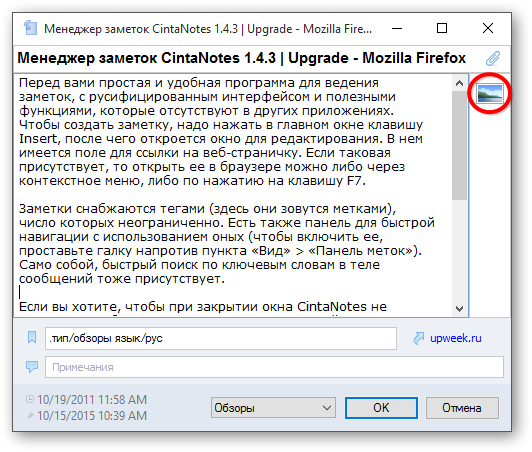
Task: Click the link arrow icon beside upweek.ru
Action: click(x=419, y=338)
